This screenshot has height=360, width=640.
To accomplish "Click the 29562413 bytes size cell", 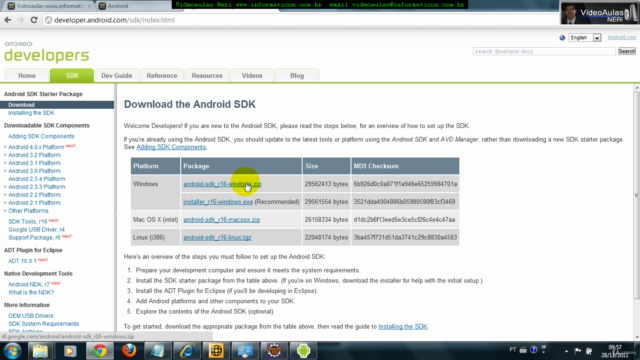I will (x=326, y=184).
